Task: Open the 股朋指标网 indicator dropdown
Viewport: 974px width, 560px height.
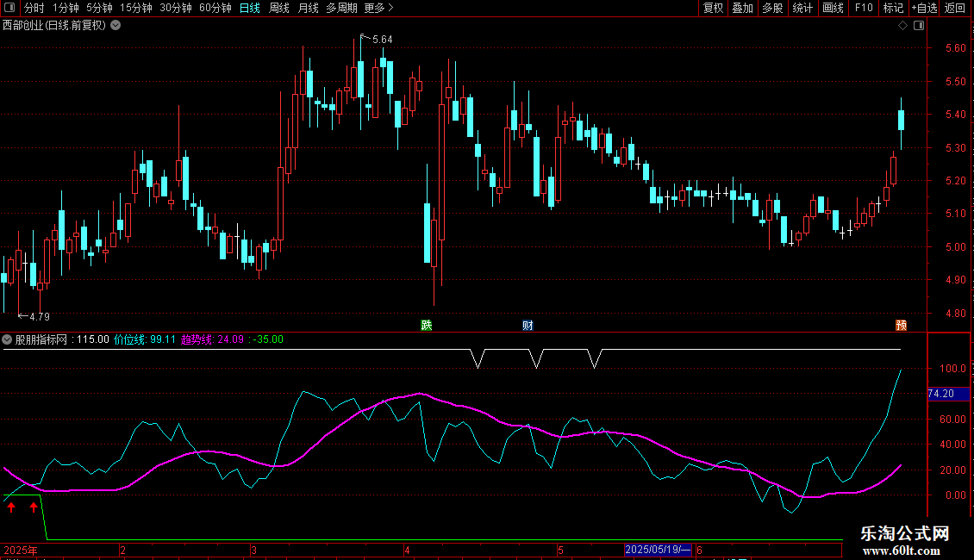Action: [7, 339]
